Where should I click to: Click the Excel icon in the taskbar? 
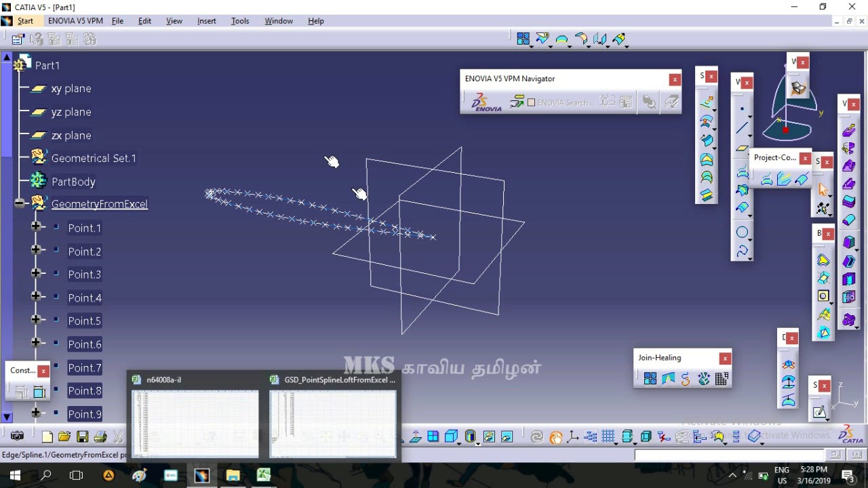coord(264,475)
